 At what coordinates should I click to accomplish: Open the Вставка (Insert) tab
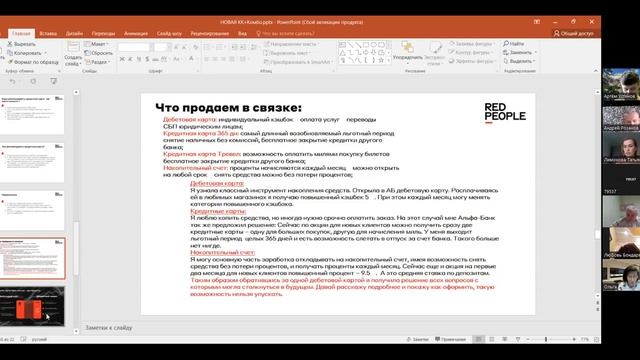(48, 33)
